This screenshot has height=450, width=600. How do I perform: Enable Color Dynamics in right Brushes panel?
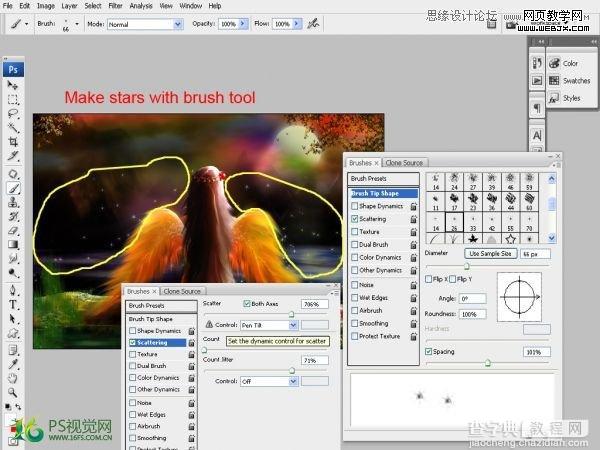point(355,257)
